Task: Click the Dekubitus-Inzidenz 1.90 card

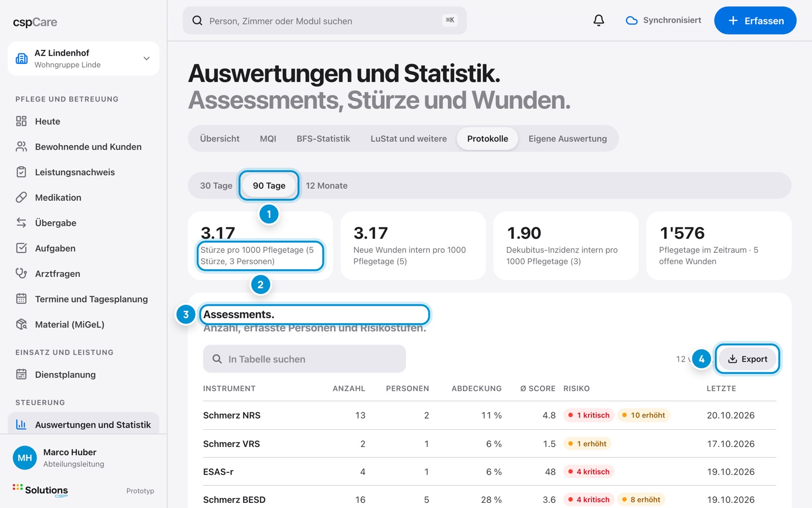Action: point(566,245)
